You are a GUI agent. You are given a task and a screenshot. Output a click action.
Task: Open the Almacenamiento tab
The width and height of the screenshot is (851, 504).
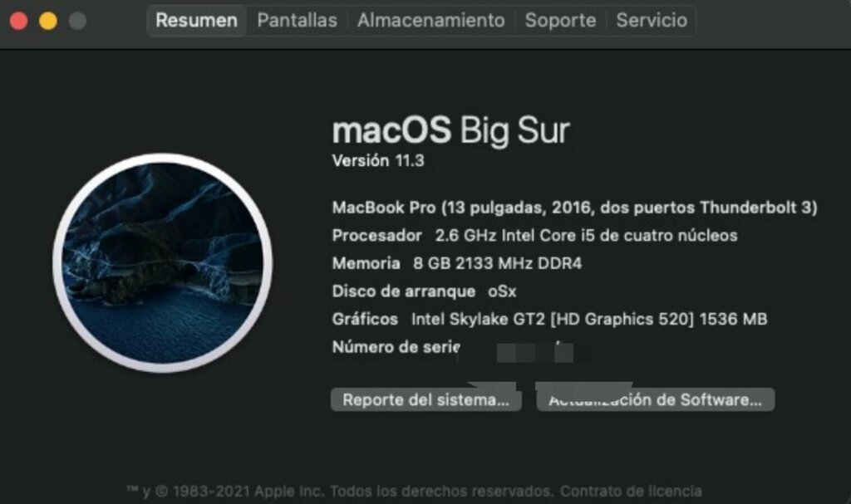pyautogui.click(x=431, y=21)
